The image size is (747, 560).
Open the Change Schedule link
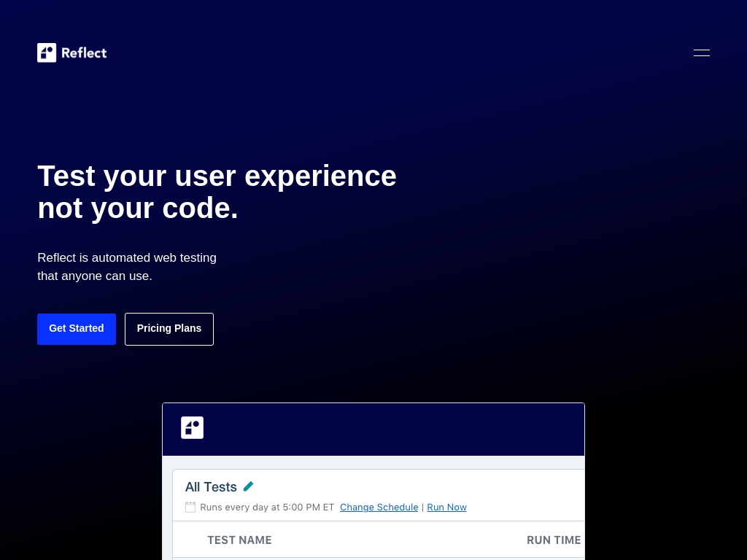(x=379, y=507)
